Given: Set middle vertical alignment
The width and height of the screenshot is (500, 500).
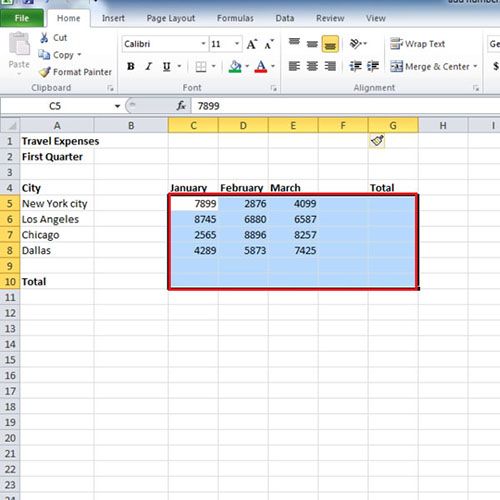Looking at the screenshot, I should (x=312, y=44).
